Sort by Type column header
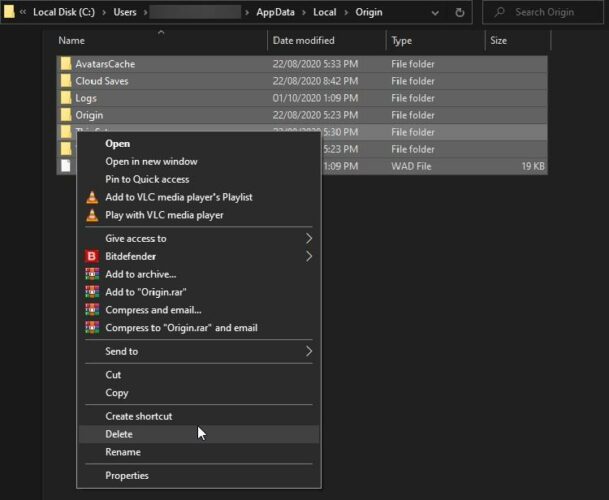Viewport: 609px width, 500px height. [x=402, y=41]
